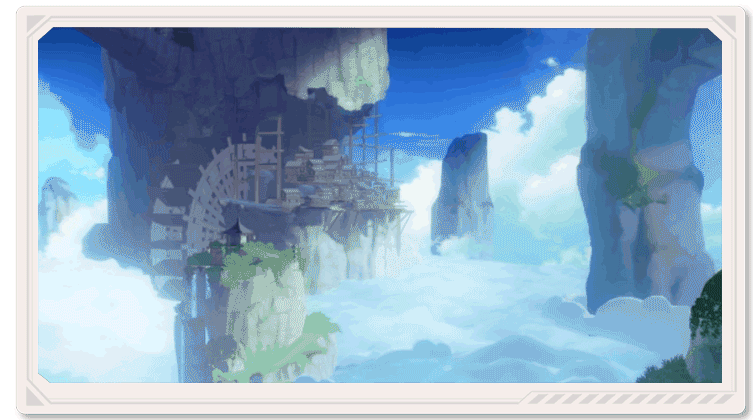
Task: Click the faint distant mountain at left edge
Action: click(55, 202)
